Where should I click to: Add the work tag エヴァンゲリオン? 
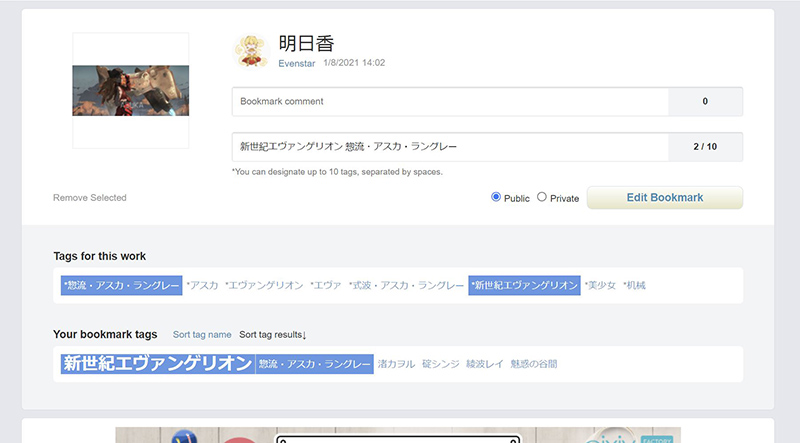264,285
